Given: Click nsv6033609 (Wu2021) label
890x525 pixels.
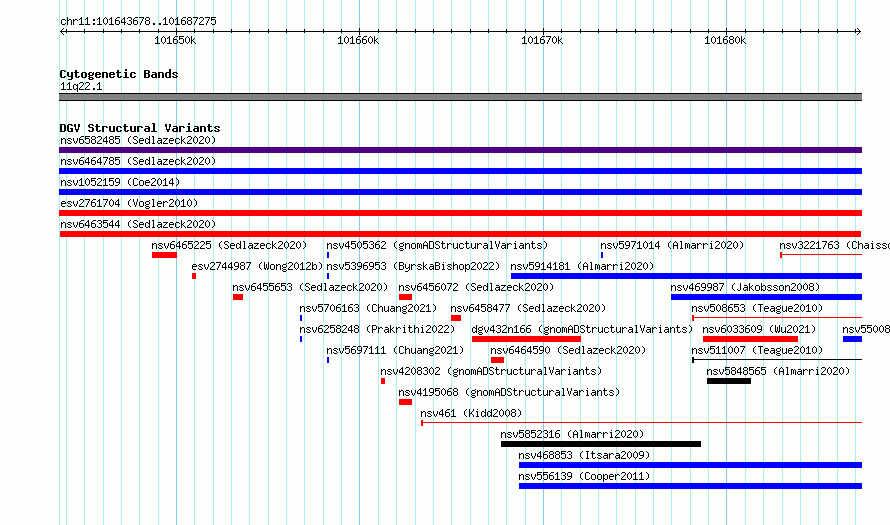Looking at the screenshot, I should 759,329.
